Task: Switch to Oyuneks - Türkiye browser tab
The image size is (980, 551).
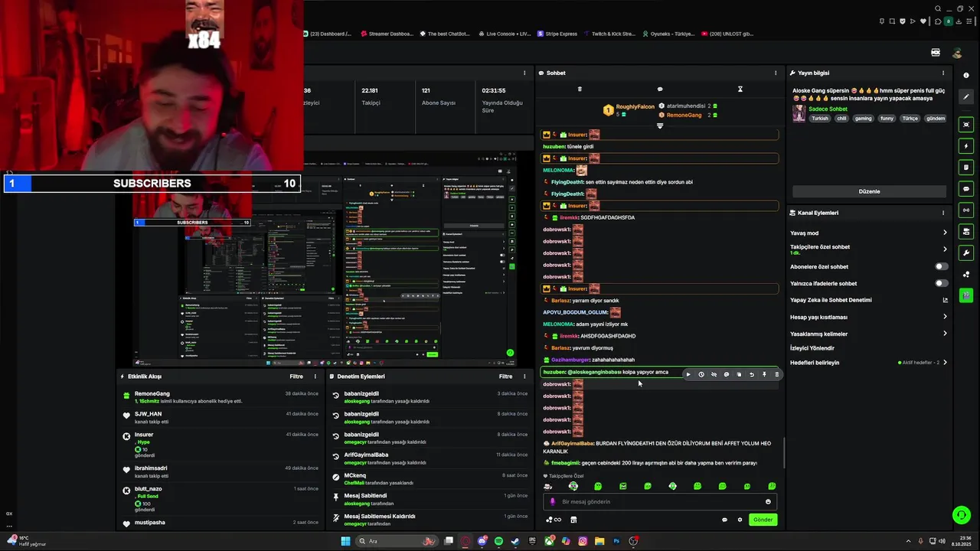Action: [x=668, y=34]
